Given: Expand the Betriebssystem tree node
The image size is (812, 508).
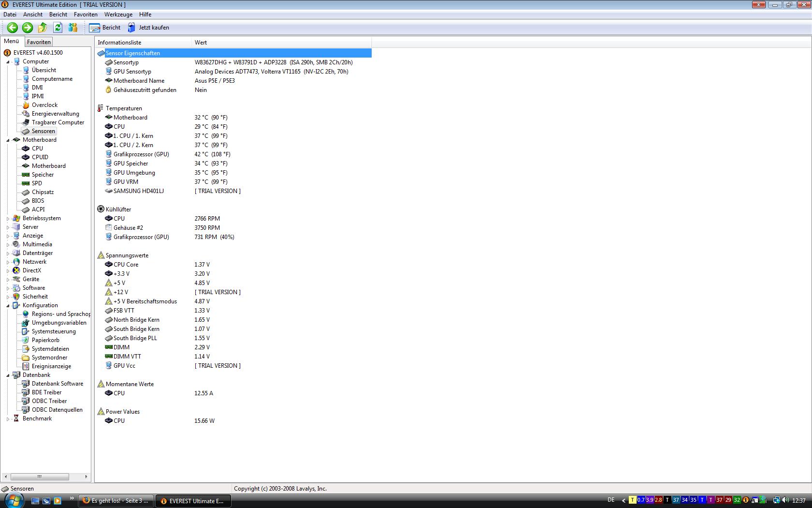Looking at the screenshot, I should tap(8, 219).
